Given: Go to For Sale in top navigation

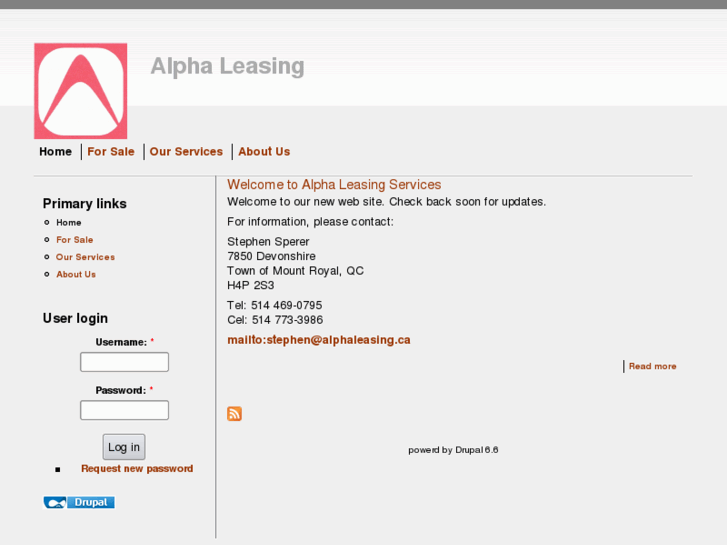Looking at the screenshot, I should pyautogui.click(x=110, y=152).
